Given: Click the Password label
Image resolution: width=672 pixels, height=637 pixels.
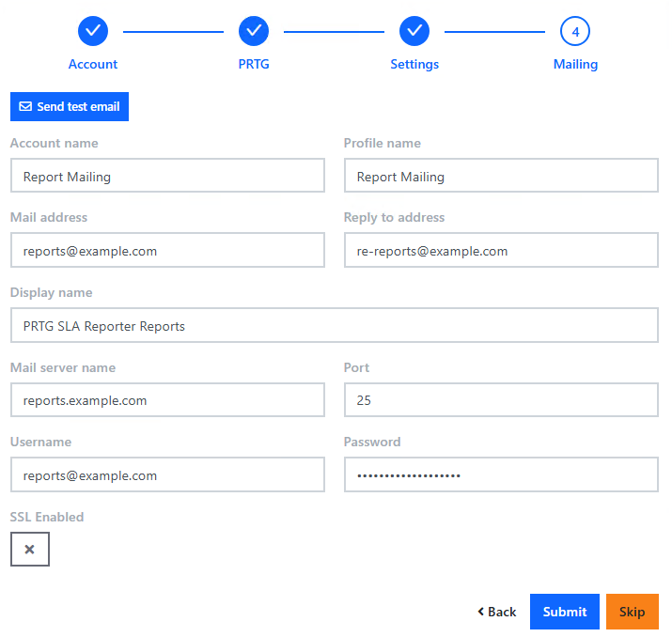Looking at the screenshot, I should coord(372,442).
